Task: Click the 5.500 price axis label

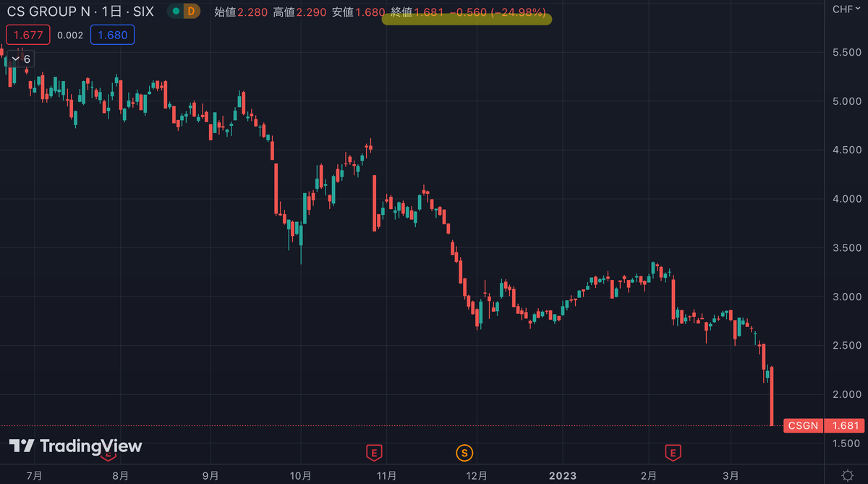Action: (x=847, y=54)
